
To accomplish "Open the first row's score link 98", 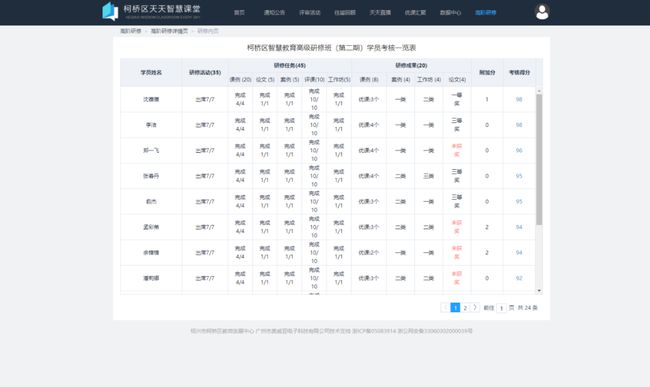I will pyautogui.click(x=519, y=99).
